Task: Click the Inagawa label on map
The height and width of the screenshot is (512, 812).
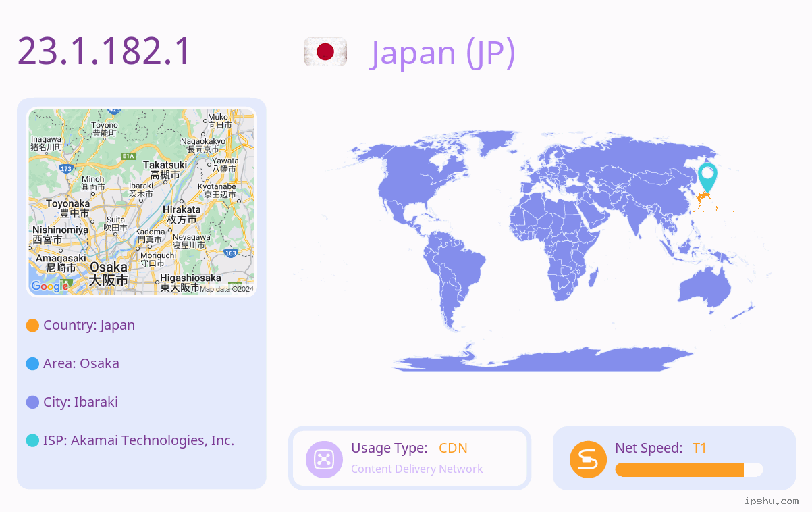Action: point(47,143)
